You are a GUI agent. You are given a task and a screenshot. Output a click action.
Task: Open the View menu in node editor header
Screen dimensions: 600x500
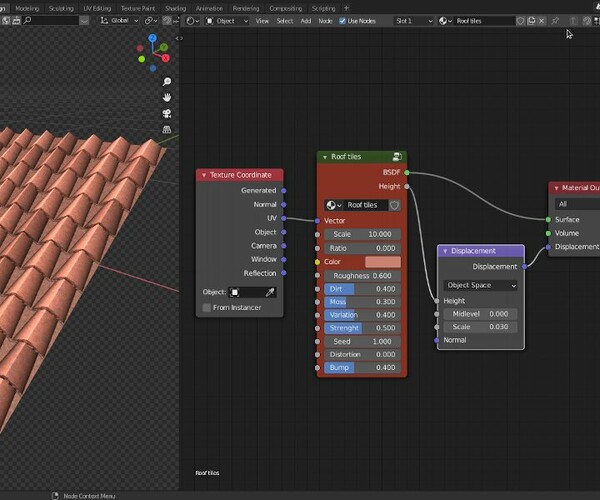tap(262, 20)
